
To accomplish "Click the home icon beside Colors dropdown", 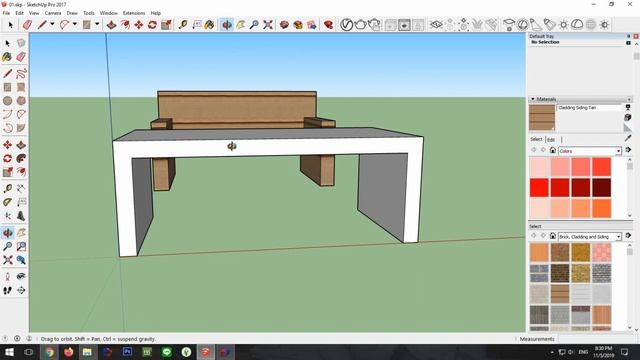I will (553, 150).
